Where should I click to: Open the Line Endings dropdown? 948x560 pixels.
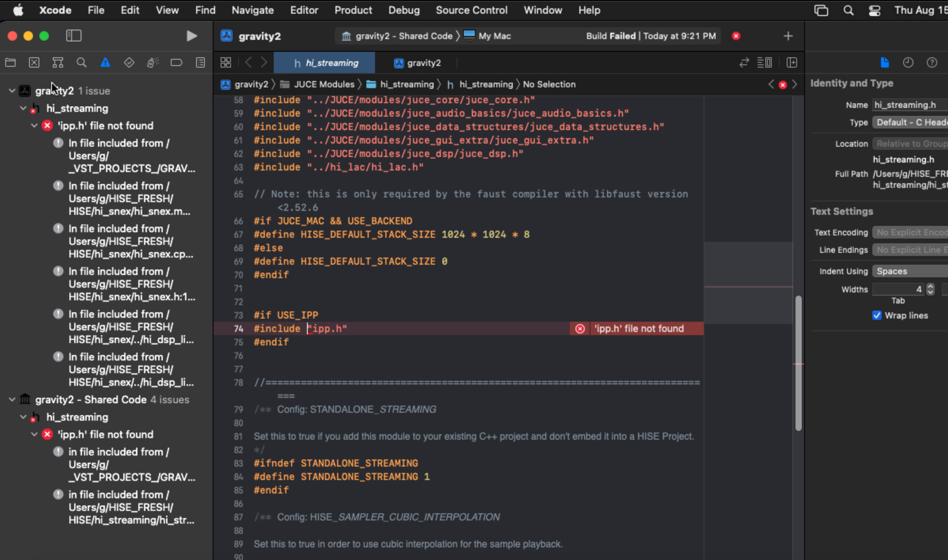tap(910, 250)
